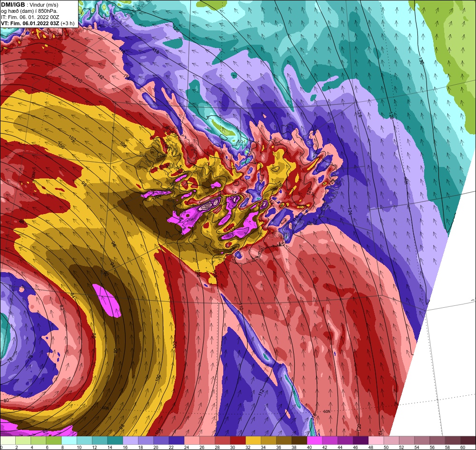Click the "130" height contour label
The height and width of the screenshot is (450, 476).
pos(421,60)
